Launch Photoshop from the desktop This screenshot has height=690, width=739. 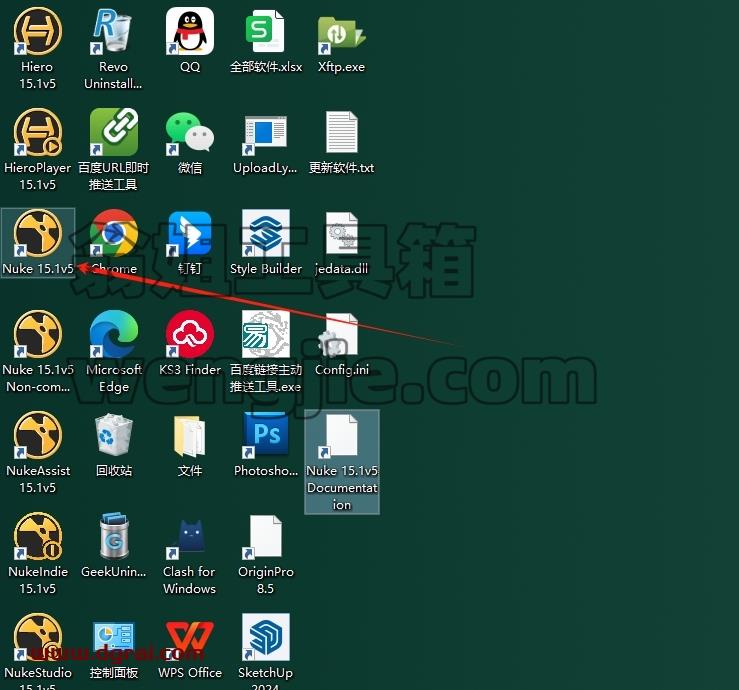(266, 435)
